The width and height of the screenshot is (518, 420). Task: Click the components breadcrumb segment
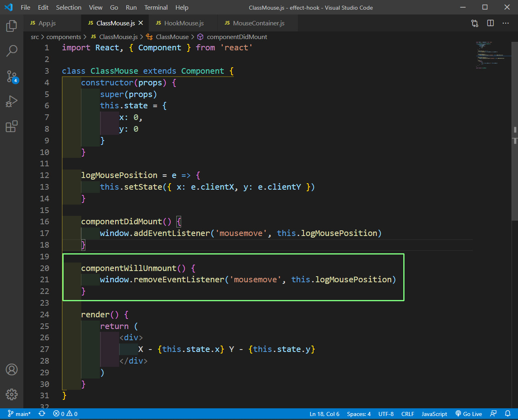[64, 37]
